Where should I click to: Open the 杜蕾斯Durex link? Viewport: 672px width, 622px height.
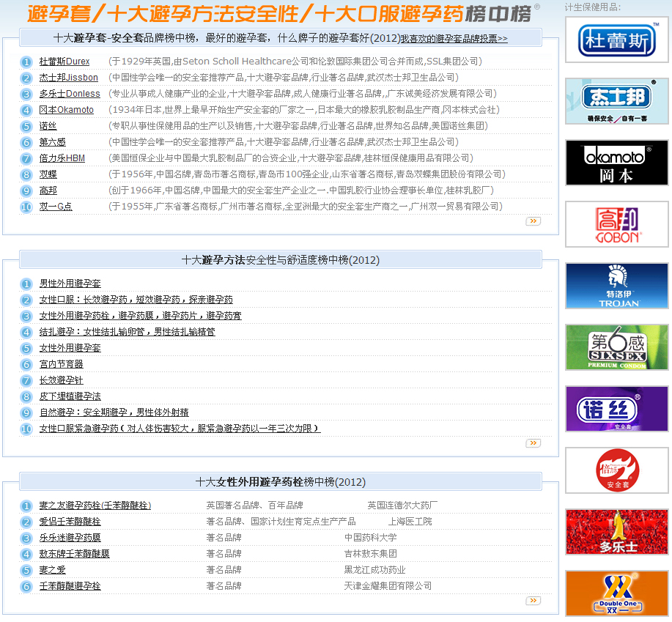[x=64, y=62]
